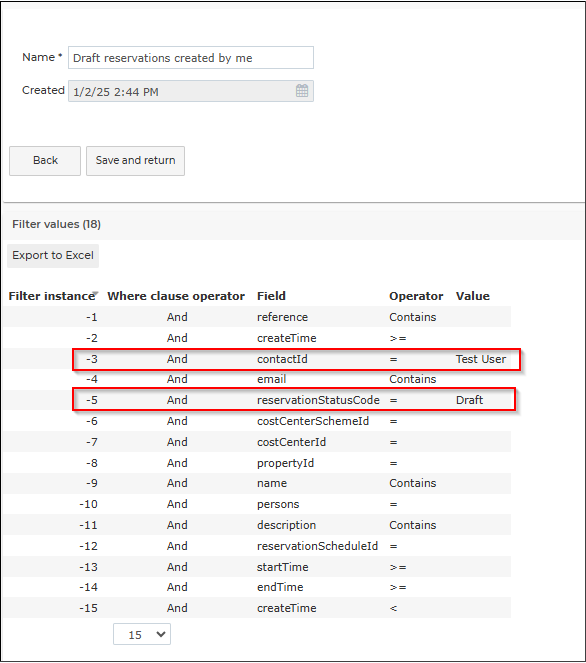The width and height of the screenshot is (586, 663).
Task: Click the Draft value cell
Action: coord(469,400)
